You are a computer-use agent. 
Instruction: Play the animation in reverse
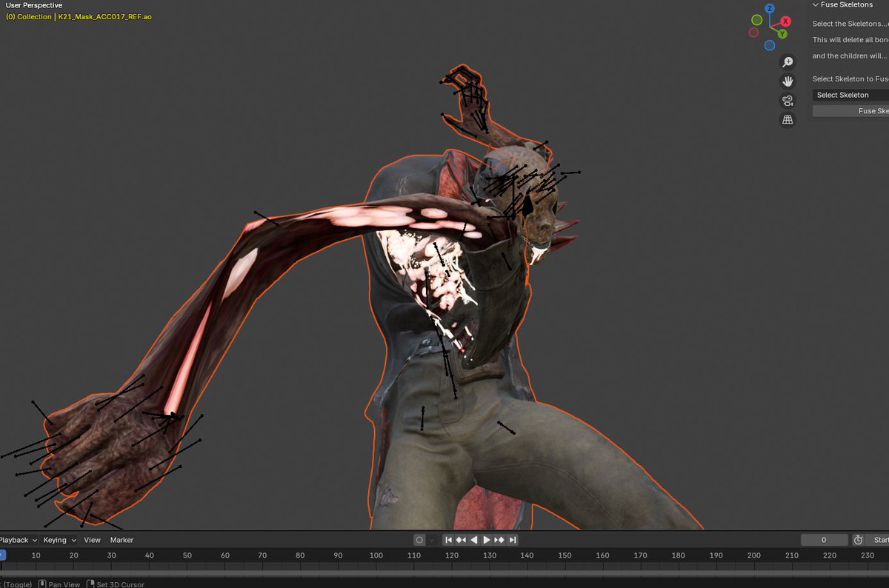click(x=474, y=541)
